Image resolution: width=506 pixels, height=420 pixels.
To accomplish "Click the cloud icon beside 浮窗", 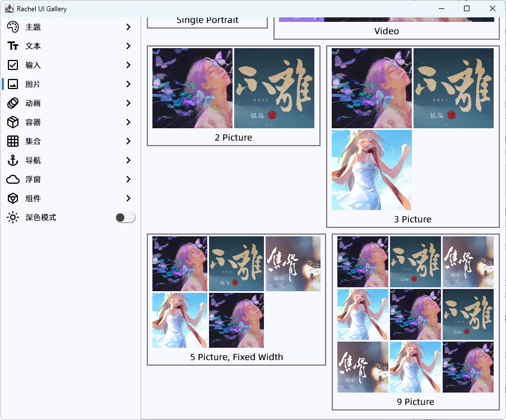I will (13, 179).
